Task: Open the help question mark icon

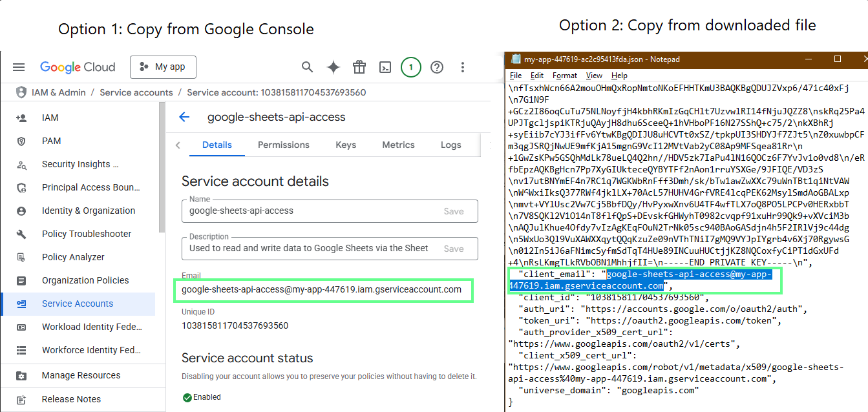Action: [438, 67]
